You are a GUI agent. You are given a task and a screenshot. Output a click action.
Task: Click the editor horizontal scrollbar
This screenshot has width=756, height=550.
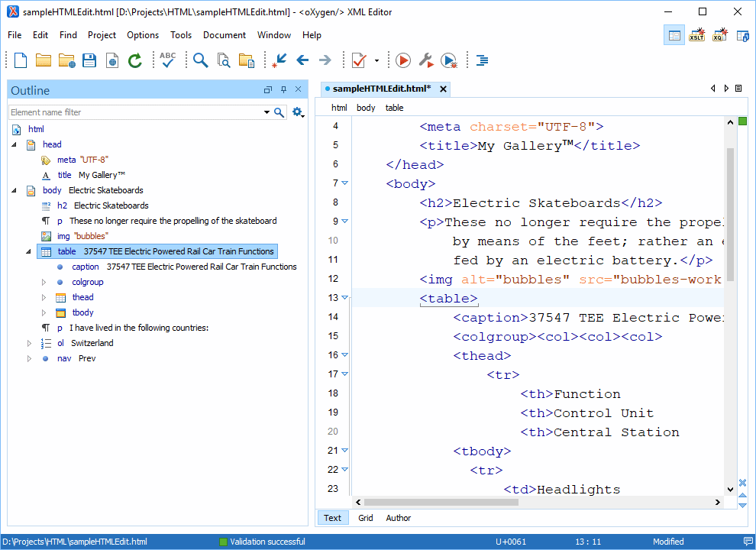coord(441,502)
